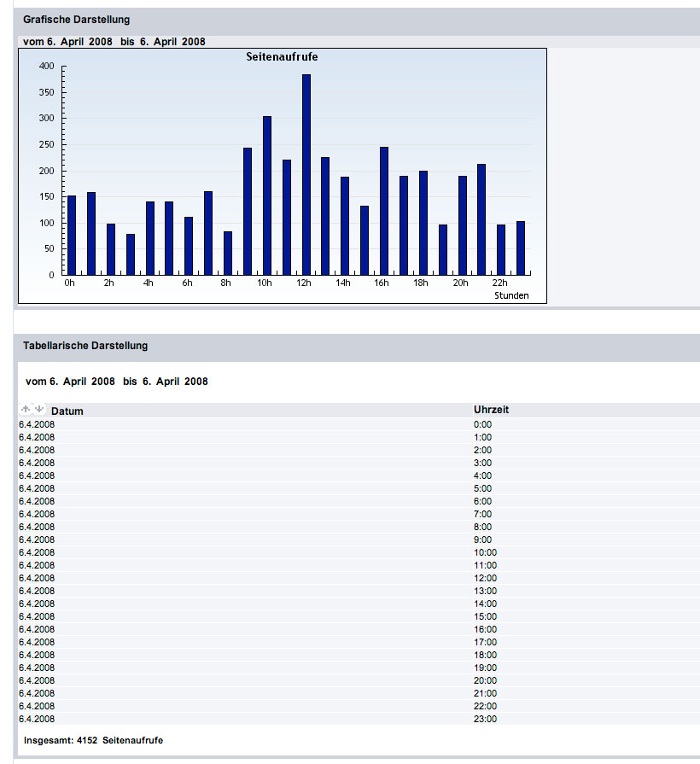Click the Stunden axis label

511,295
